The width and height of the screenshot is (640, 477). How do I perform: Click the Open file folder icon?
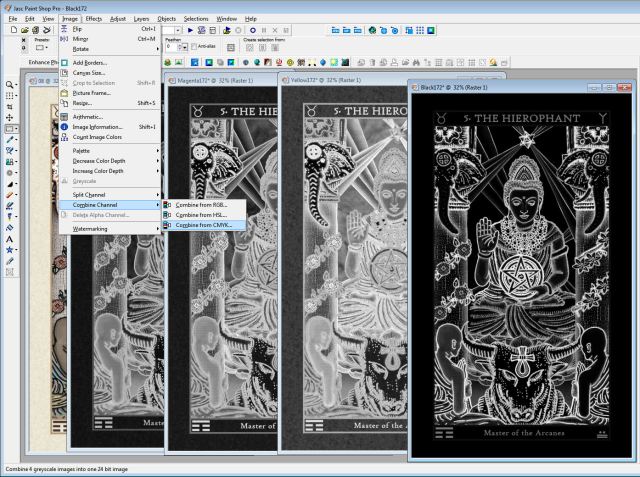point(25,30)
